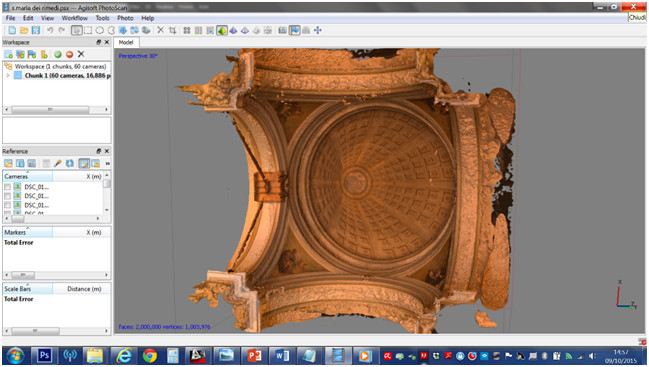Open PowerPoint from the taskbar
The height and width of the screenshot is (367, 649).
click(254, 355)
